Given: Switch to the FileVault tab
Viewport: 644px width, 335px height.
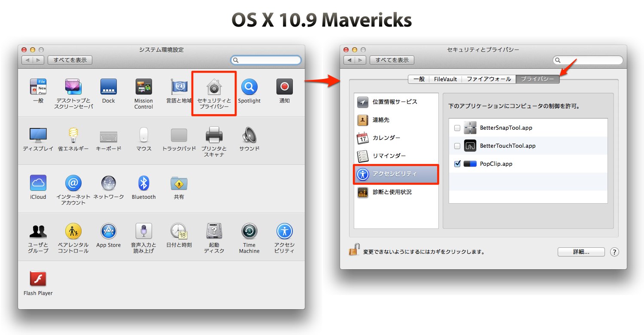Looking at the screenshot, I should coord(445,79).
